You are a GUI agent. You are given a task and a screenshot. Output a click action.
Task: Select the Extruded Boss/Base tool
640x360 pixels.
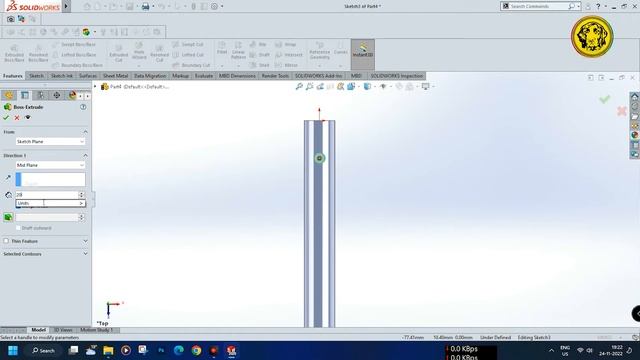[x=14, y=53]
